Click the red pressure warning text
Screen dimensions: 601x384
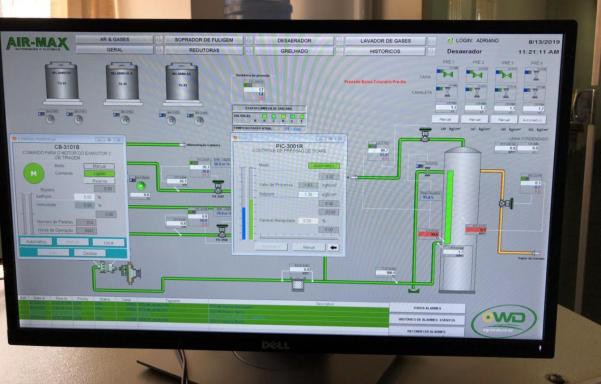click(x=374, y=82)
